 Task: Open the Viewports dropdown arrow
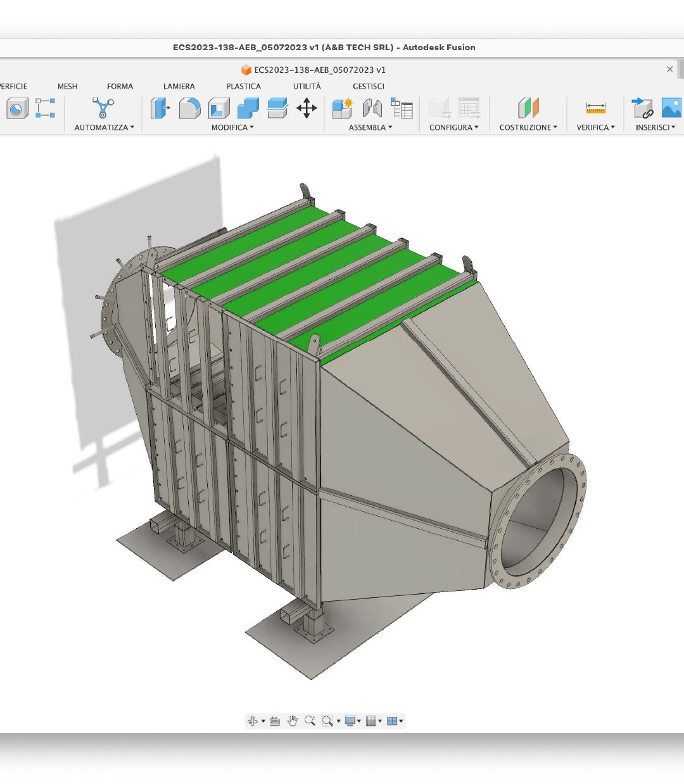pyautogui.click(x=401, y=721)
